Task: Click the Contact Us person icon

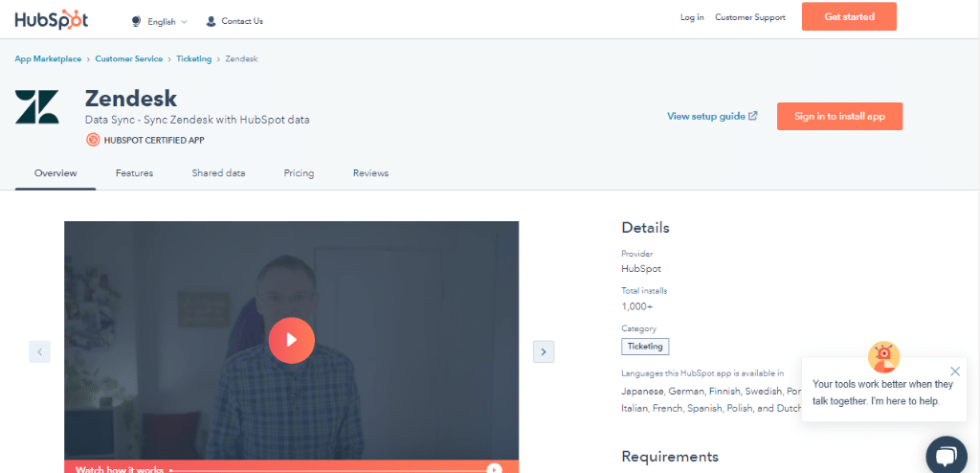Action: [212, 21]
